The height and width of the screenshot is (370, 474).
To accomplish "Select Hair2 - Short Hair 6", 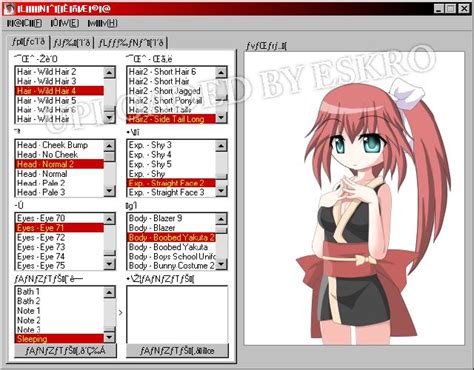I will (172, 72).
